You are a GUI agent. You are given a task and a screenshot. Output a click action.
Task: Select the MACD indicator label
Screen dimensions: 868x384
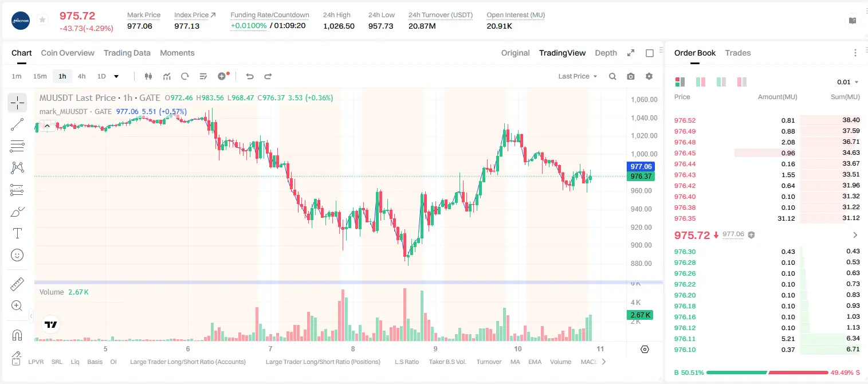589,362
